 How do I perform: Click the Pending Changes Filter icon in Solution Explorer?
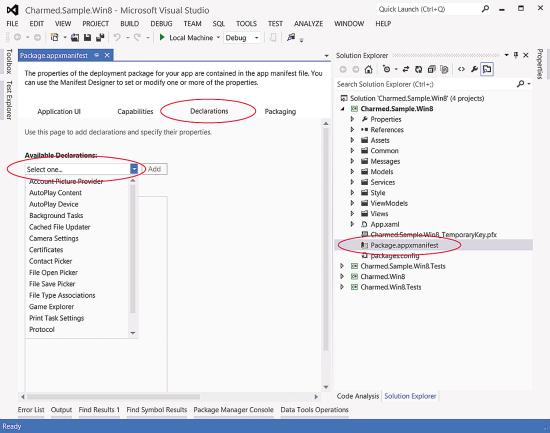pos(387,69)
